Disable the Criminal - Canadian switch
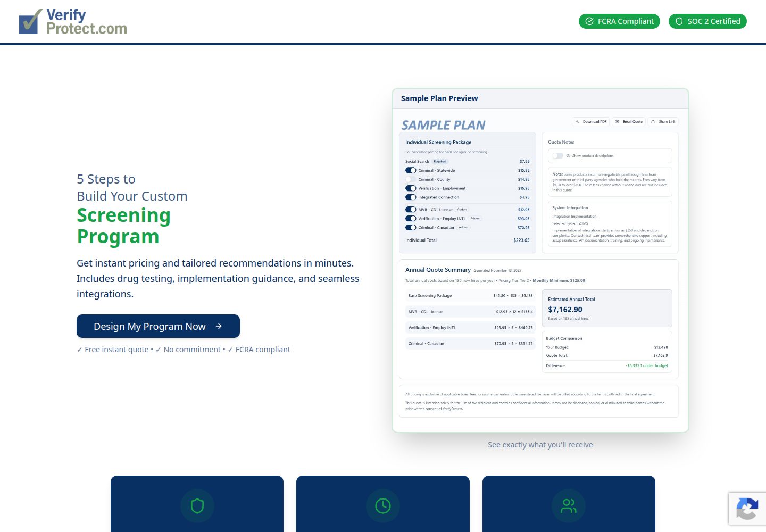Viewport: 766px width, 532px height. tap(411, 228)
